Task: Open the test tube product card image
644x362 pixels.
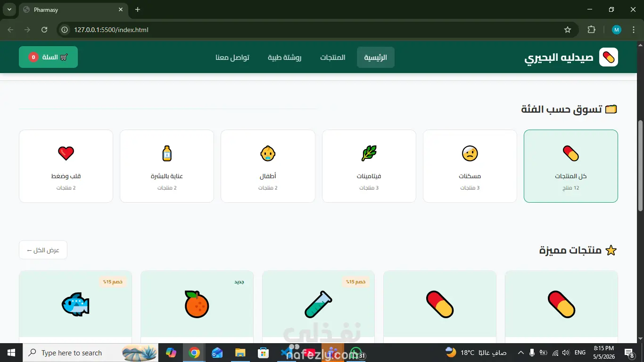Action: [318, 304]
